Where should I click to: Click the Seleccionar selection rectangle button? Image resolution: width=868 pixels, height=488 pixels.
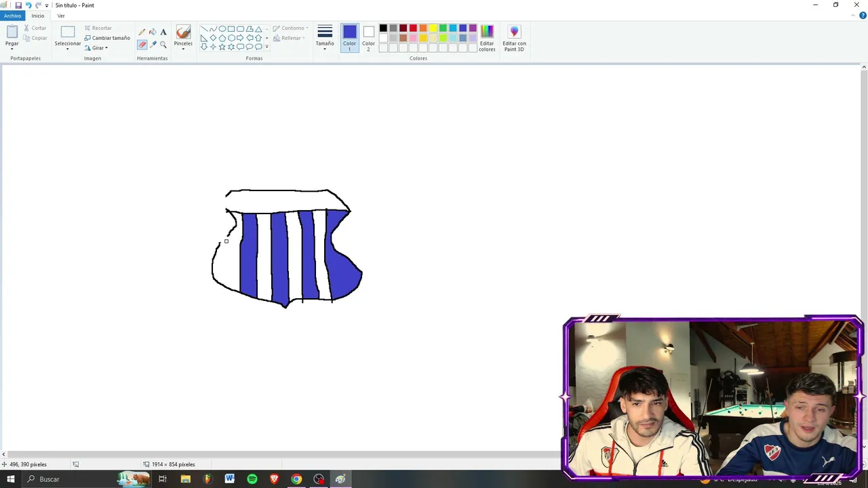pyautogui.click(x=68, y=33)
